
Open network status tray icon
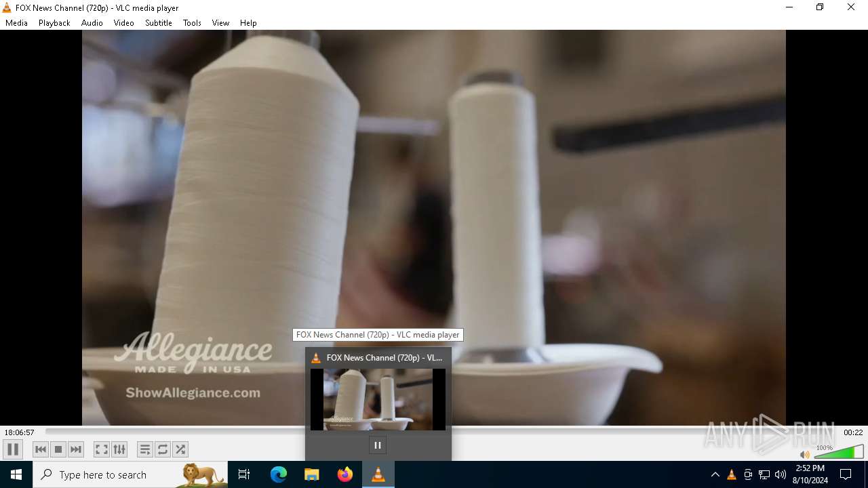point(764,474)
